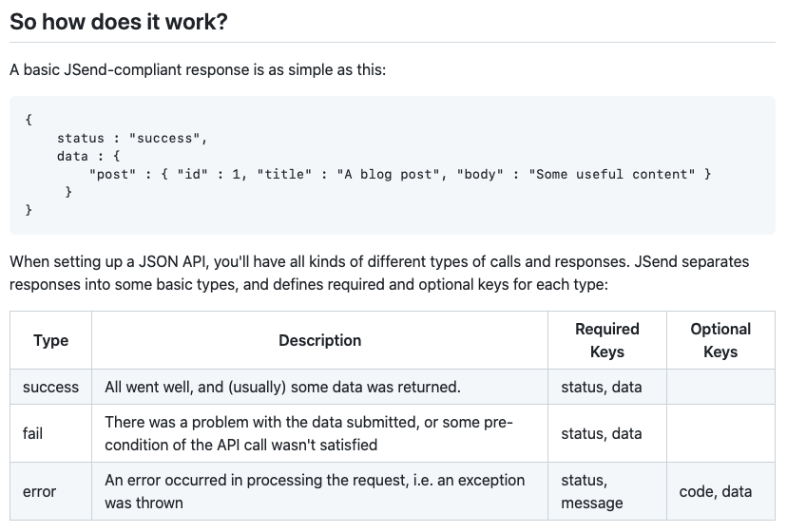Click the final closing brace of the code block
The image size is (787, 532).
29,209
